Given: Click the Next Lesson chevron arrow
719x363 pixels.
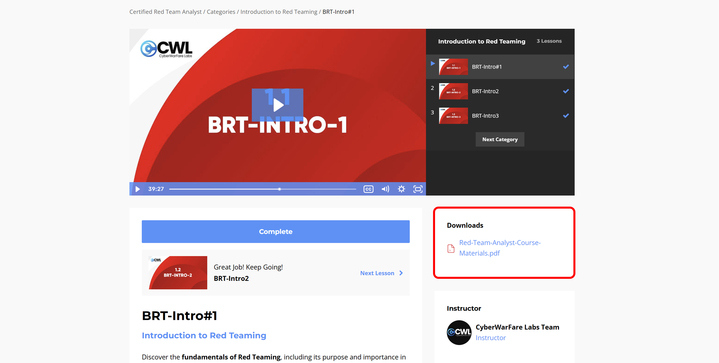Looking at the screenshot, I should tap(401, 273).
